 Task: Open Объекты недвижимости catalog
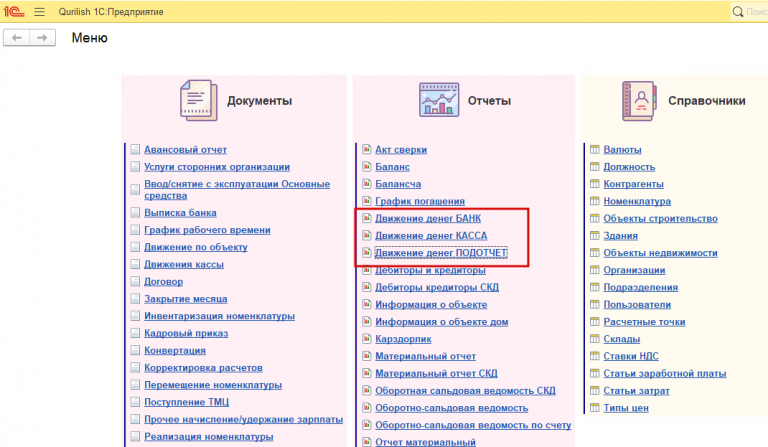(x=660, y=253)
